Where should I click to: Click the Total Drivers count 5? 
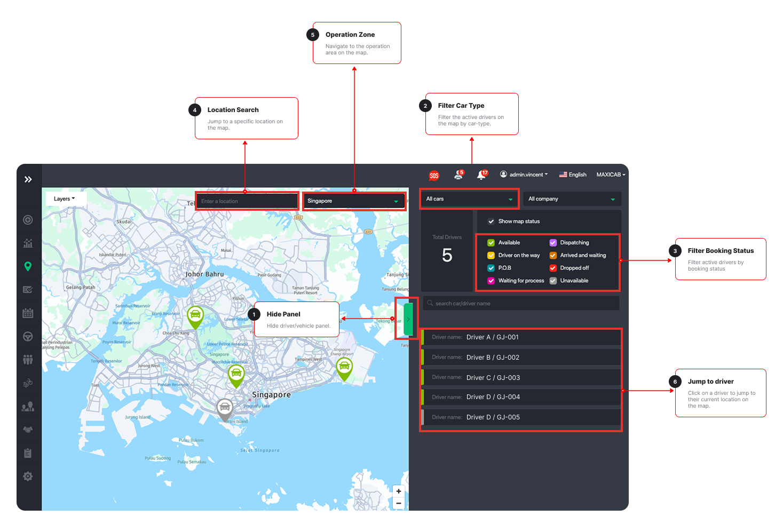click(x=447, y=256)
